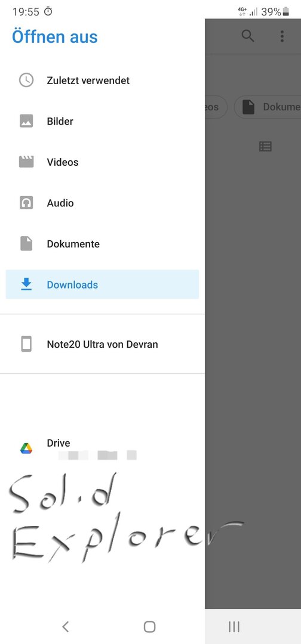Switch to list view layout icon

pos(265,146)
